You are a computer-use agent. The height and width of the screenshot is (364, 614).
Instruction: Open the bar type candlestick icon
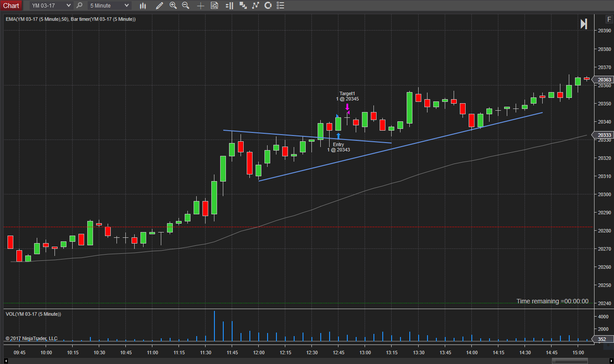(x=143, y=6)
